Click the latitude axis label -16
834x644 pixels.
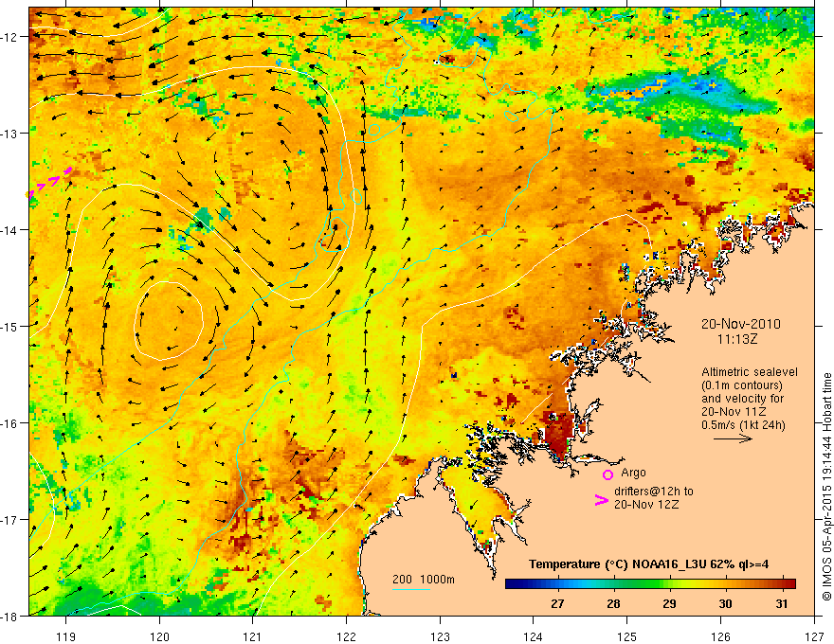coord(9,423)
